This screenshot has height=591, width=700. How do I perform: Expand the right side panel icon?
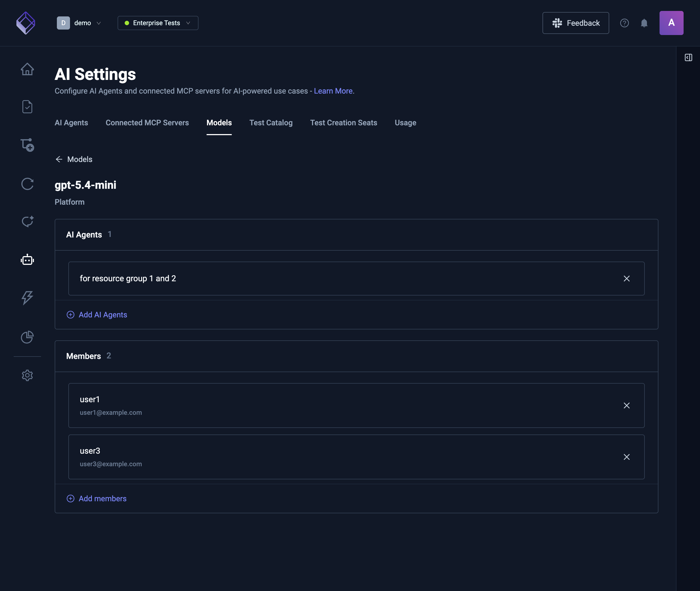pos(688,58)
